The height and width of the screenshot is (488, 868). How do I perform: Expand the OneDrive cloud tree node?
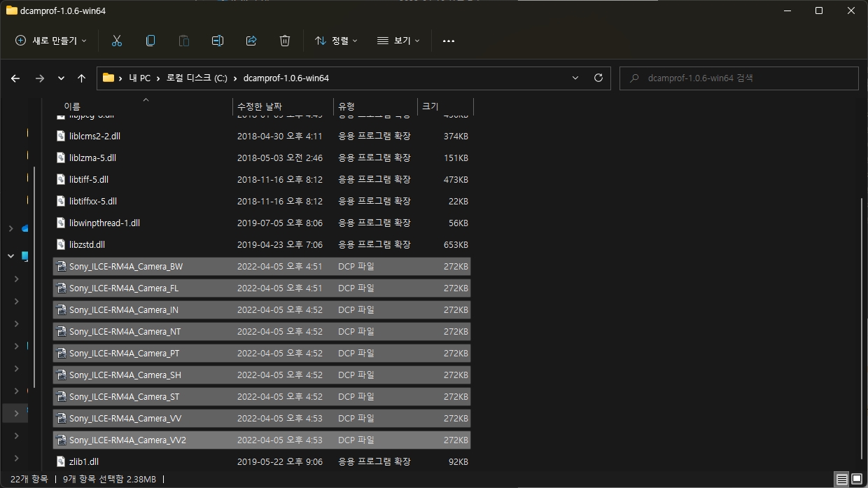10,228
